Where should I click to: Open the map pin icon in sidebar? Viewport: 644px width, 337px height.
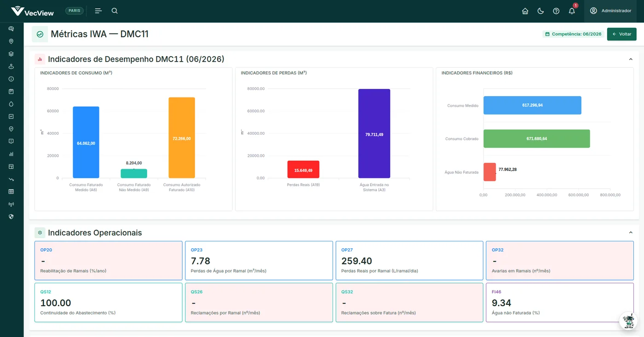pos(11,41)
